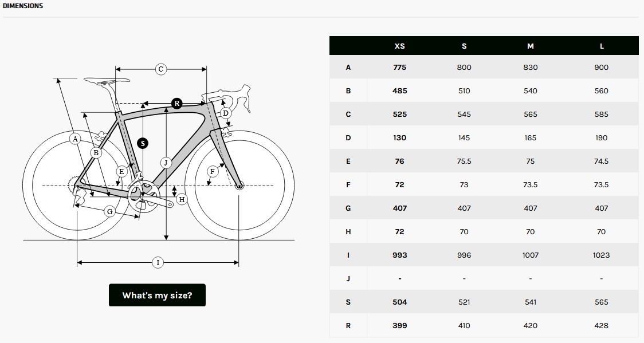Choose the L size column header

click(x=602, y=46)
